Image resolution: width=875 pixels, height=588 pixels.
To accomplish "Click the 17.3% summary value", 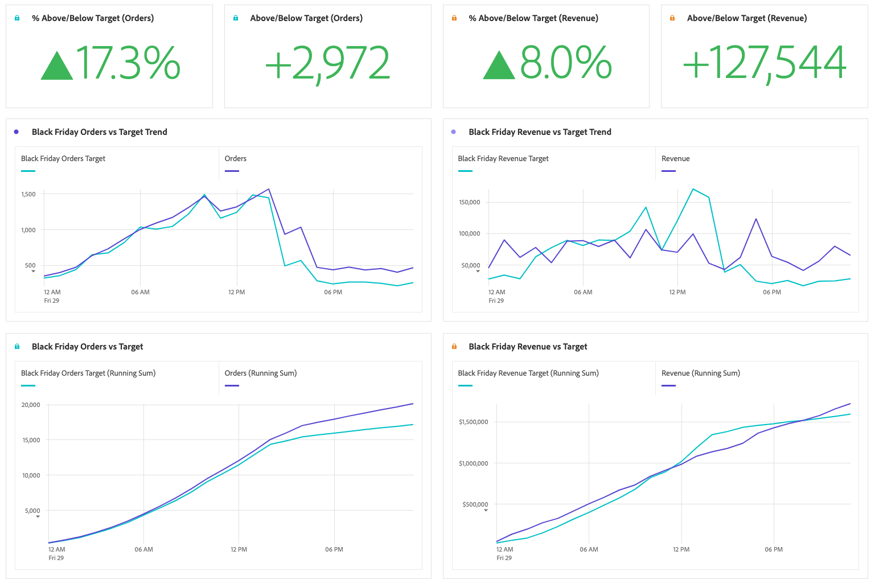I will [x=128, y=63].
